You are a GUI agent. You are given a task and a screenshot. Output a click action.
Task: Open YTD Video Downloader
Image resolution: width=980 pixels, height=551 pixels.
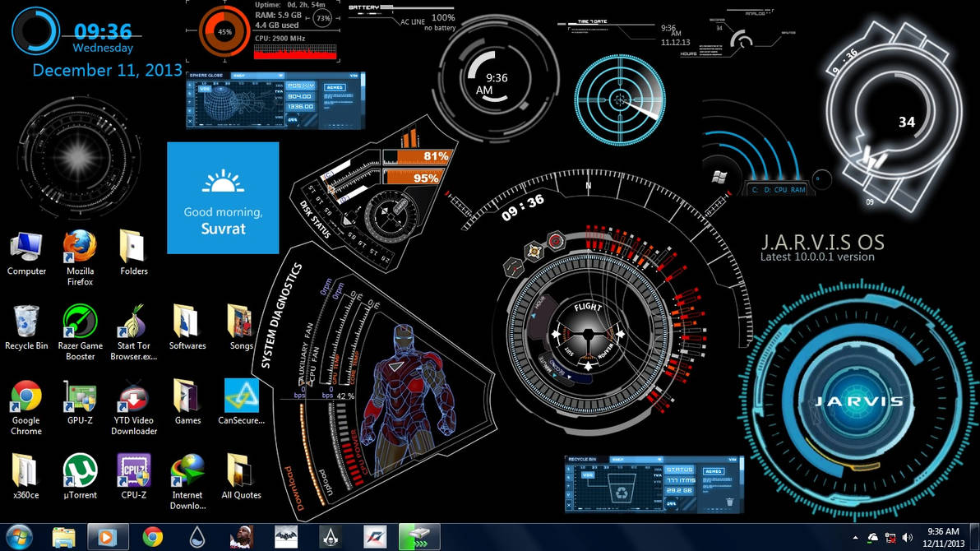(133, 395)
